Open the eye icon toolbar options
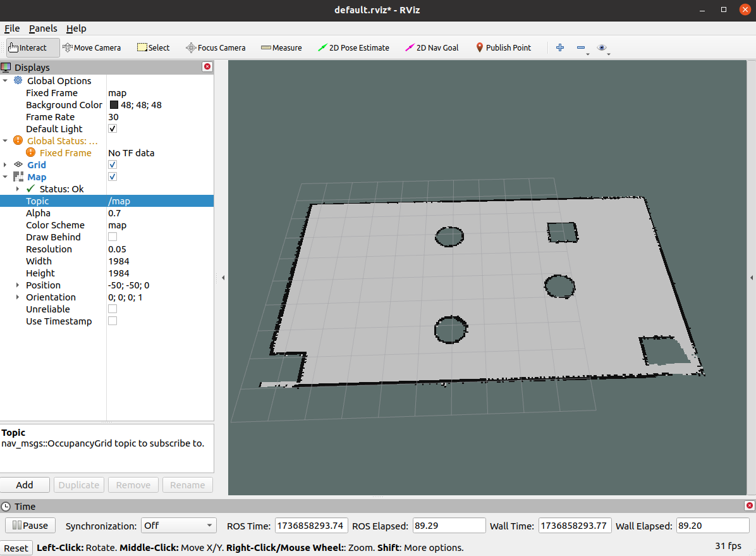Image resolution: width=756 pixels, height=556 pixels. click(x=602, y=47)
